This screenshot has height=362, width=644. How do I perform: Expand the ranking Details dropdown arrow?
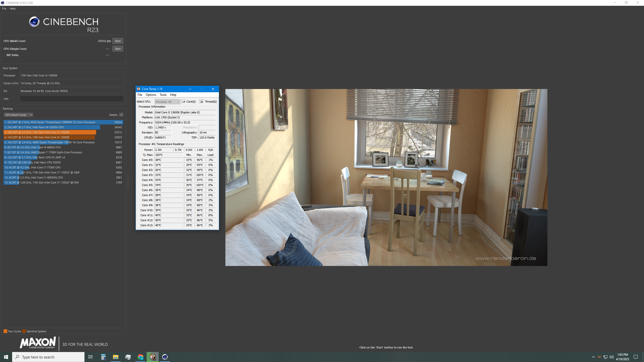[x=121, y=115]
